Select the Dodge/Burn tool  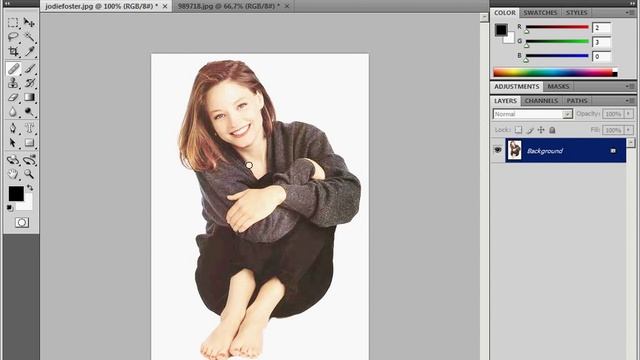pyautogui.click(x=29, y=111)
